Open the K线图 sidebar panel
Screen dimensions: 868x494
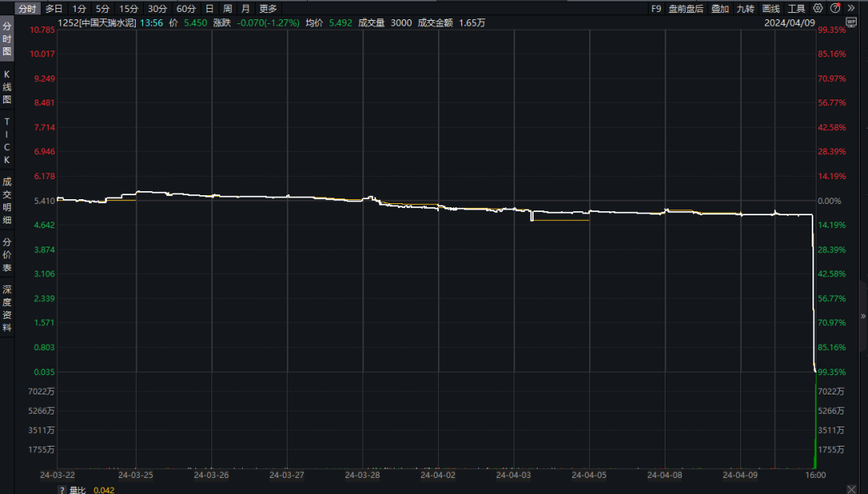pos(6,87)
